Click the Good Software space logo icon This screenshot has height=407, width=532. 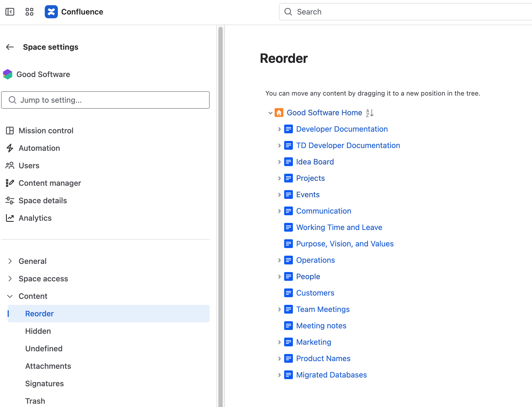[8, 74]
